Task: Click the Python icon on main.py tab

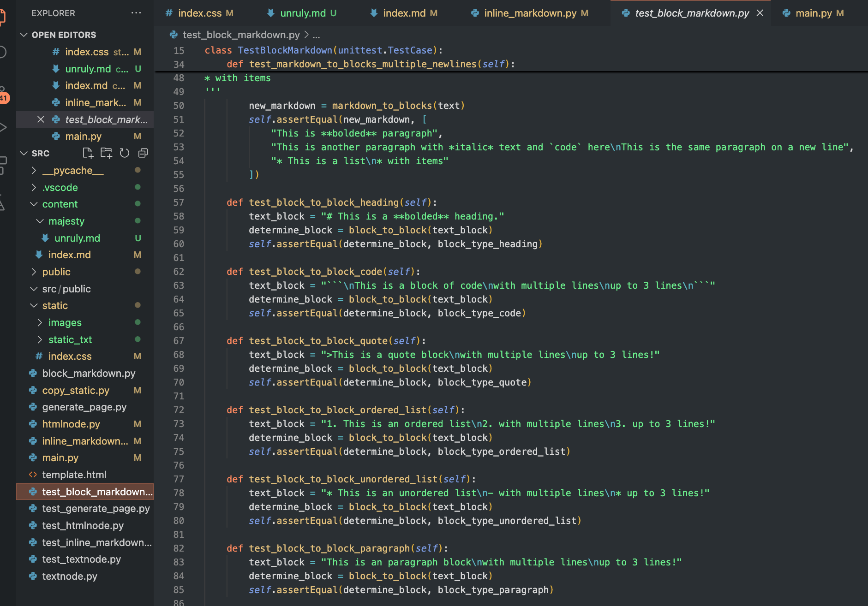Action: click(x=786, y=13)
